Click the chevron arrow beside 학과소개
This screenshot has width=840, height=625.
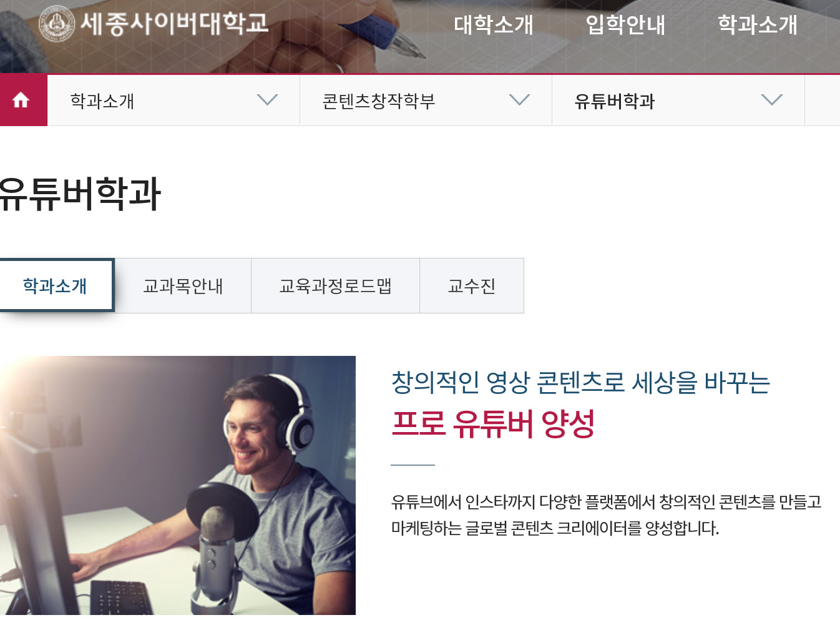click(x=267, y=100)
